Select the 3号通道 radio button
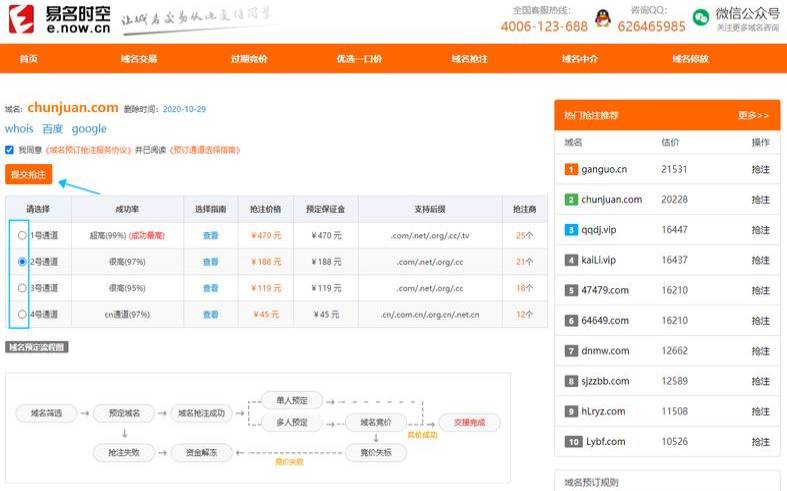 point(22,288)
